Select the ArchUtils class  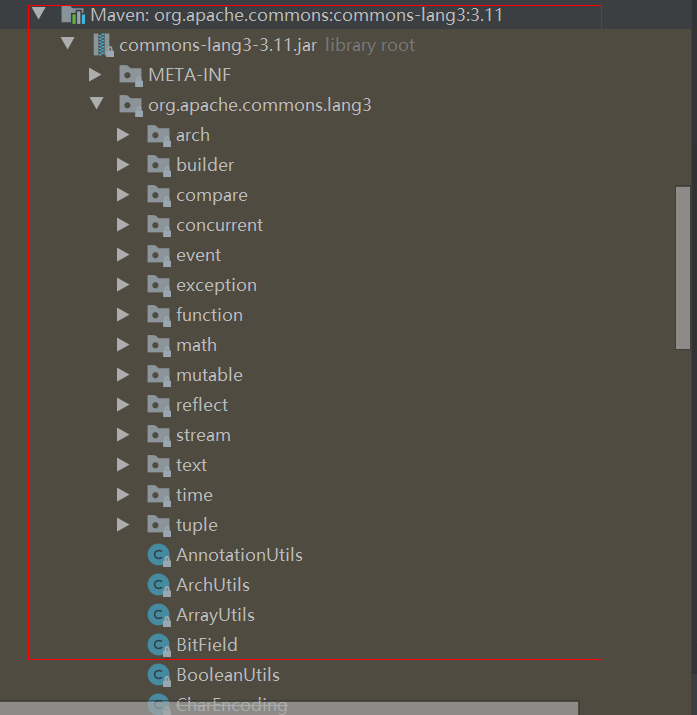point(213,585)
